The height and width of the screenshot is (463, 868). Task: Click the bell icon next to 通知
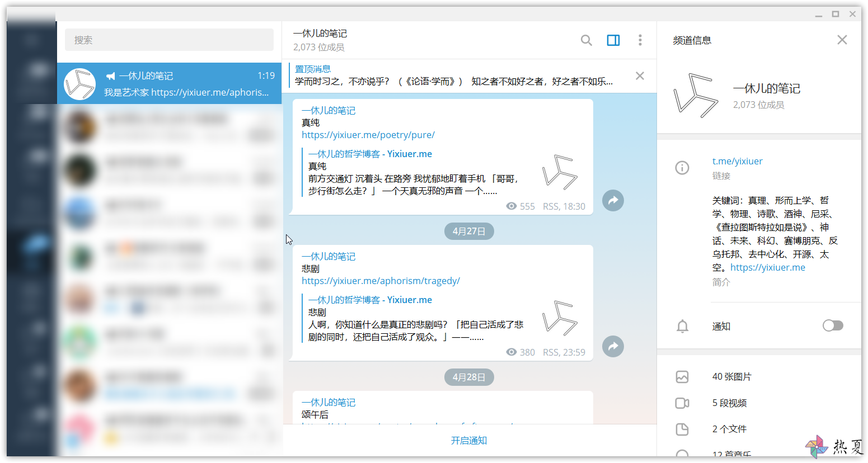click(x=682, y=326)
